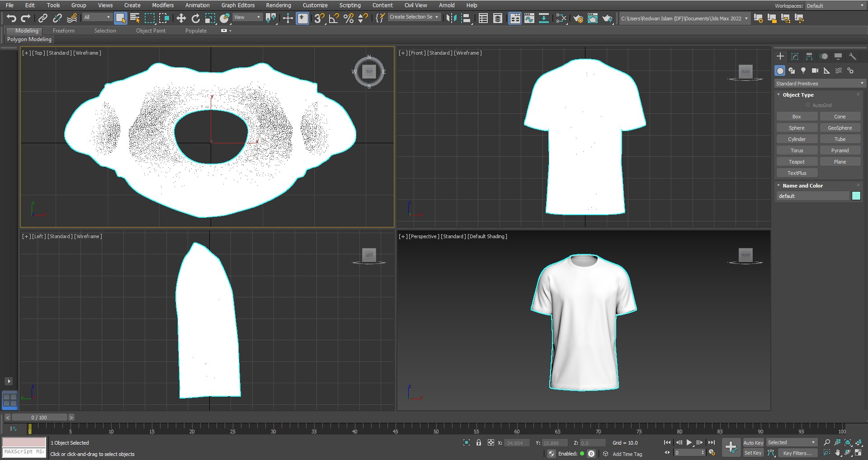Image resolution: width=868 pixels, height=460 pixels.
Task: Click the Rotate tool icon
Action: pyautogui.click(x=196, y=18)
